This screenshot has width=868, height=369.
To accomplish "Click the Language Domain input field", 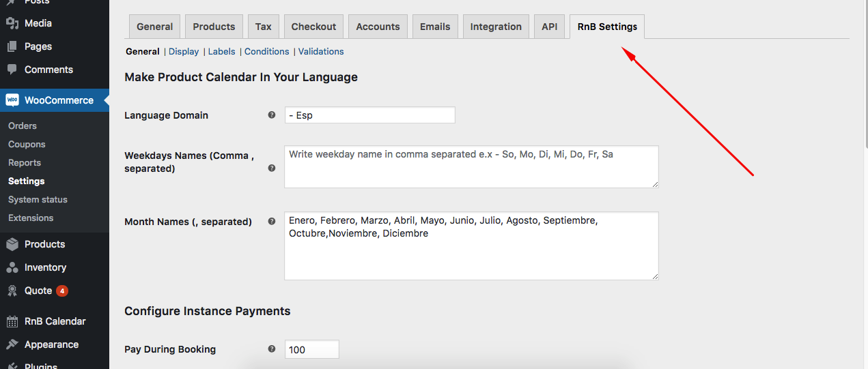I will click(x=369, y=115).
